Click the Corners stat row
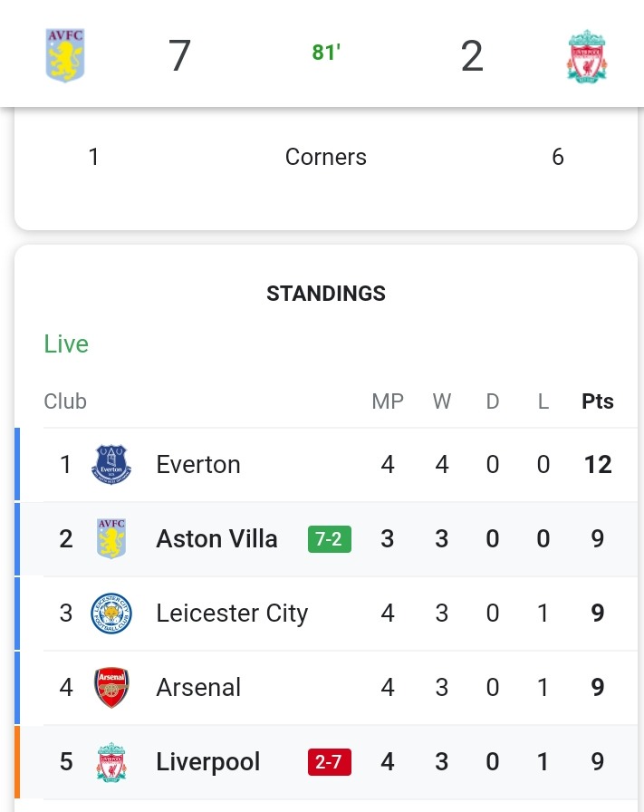644x812 pixels. [x=326, y=157]
